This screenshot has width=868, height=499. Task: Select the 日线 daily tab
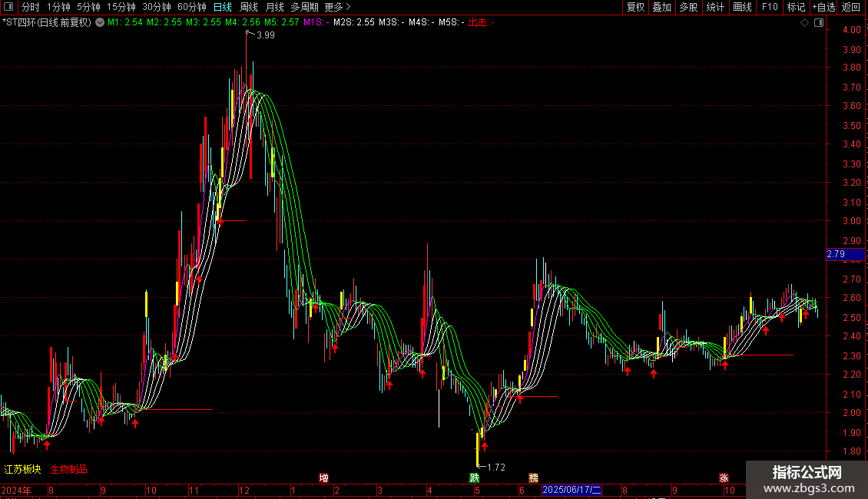223,7
